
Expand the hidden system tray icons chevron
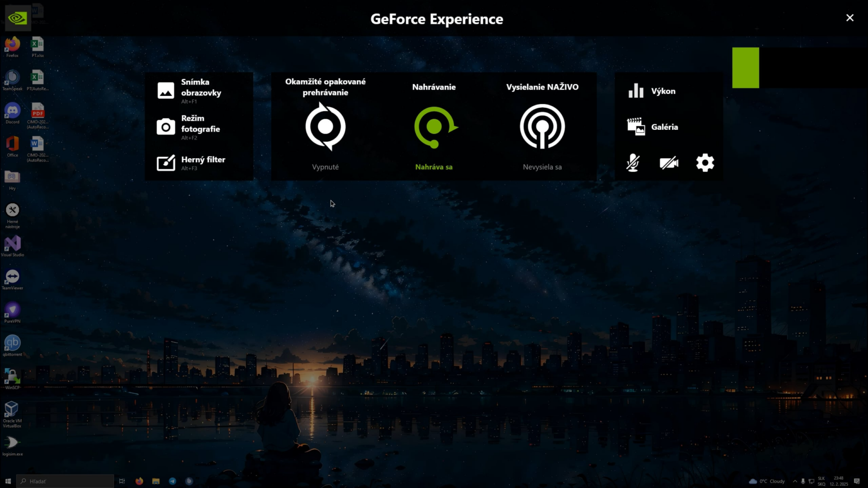795,481
